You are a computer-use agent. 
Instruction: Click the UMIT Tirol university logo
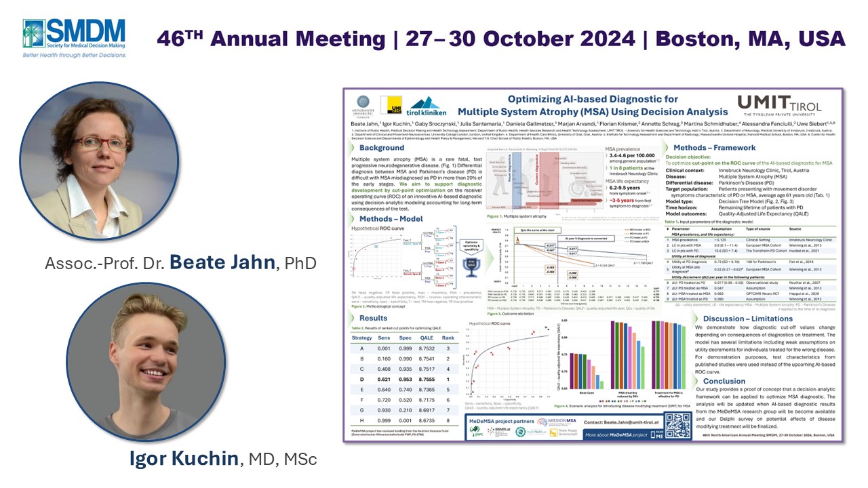click(778, 105)
